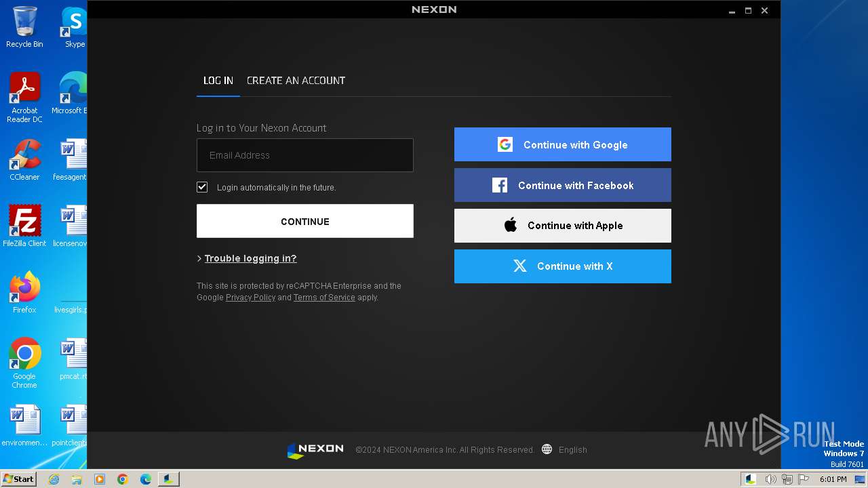Viewport: 868px width, 488px height.
Task: Open Edge from taskbar
Action: tap(146, 479)
